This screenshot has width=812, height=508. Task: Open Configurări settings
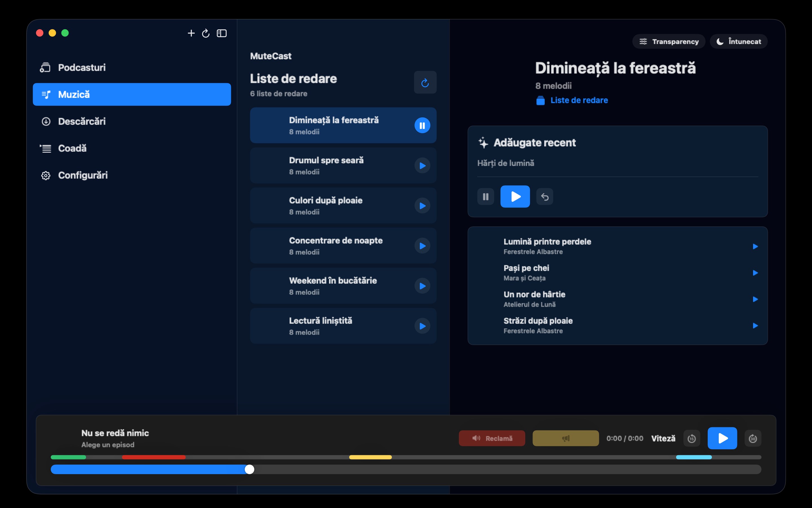coord(132,175)
